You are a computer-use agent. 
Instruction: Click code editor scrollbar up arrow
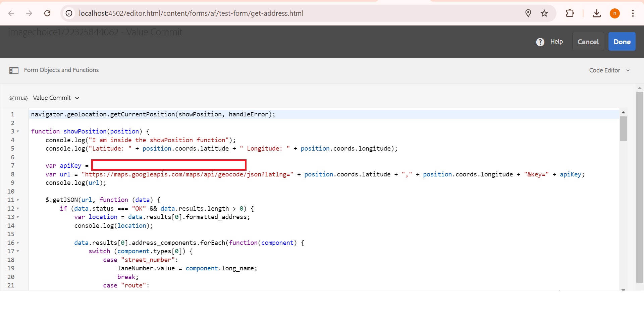point(623,113)
